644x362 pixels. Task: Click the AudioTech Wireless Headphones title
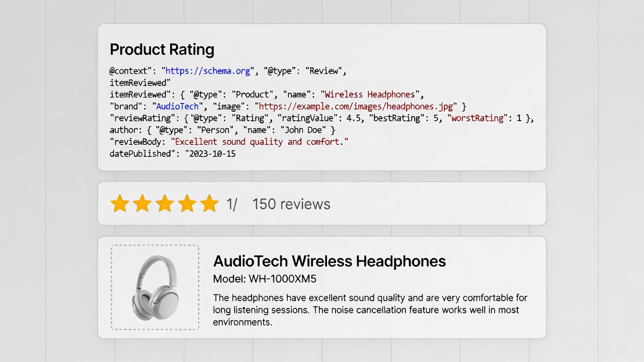pyautogui.click(x=329, y=261)
